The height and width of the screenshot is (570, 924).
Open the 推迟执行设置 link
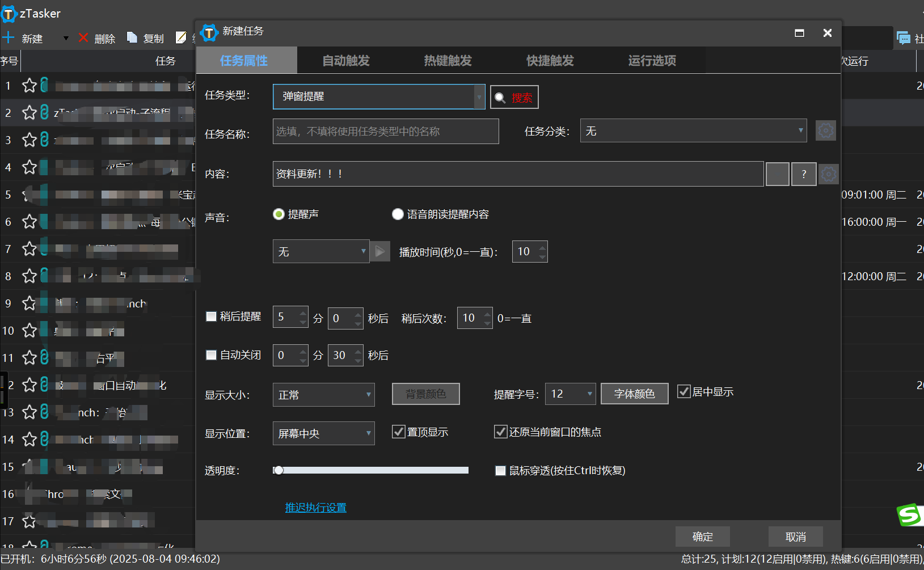click(315, 508)
